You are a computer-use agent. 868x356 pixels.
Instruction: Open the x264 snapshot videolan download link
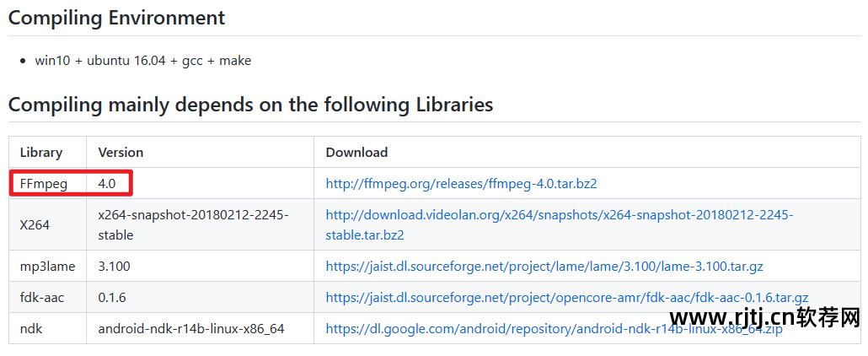click(x=559, y=215)
